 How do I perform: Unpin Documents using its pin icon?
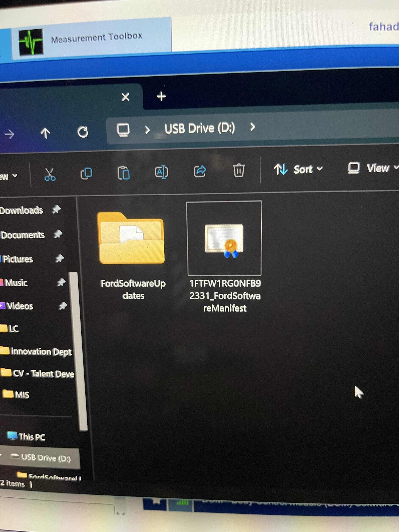tap(58, 234)
